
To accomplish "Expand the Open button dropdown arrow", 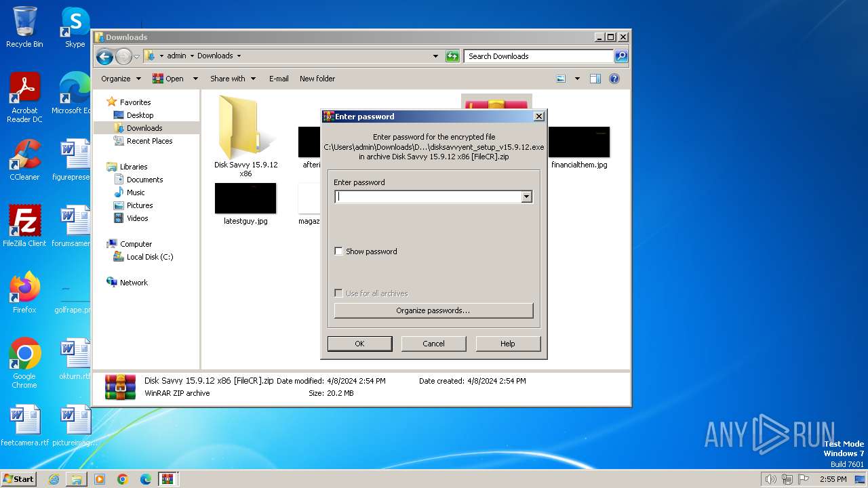I will tap(195, 79).
